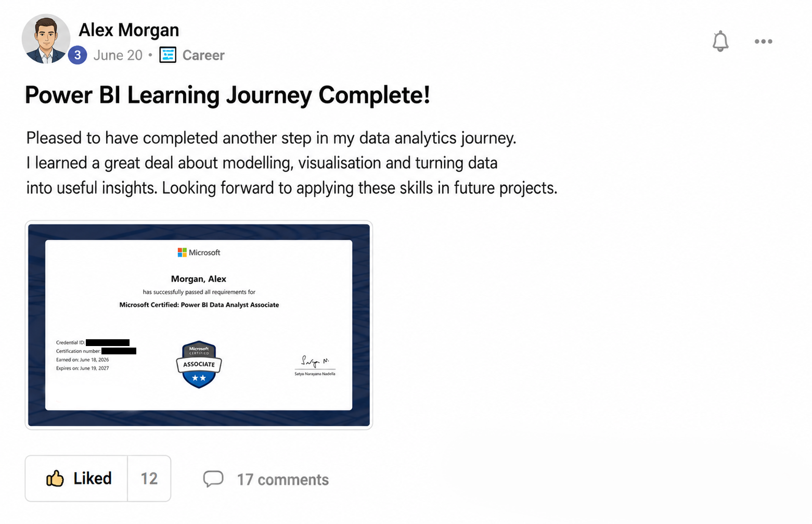Viewport: 812px width, 524px height.
Task: Click the post body text paragraph
Action: (x=291, y=163)
